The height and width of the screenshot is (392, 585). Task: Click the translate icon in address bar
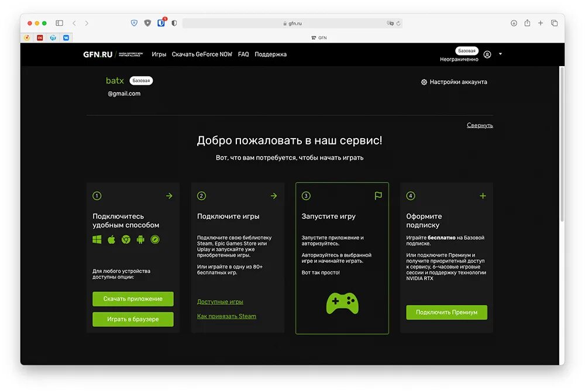[390, 23]
